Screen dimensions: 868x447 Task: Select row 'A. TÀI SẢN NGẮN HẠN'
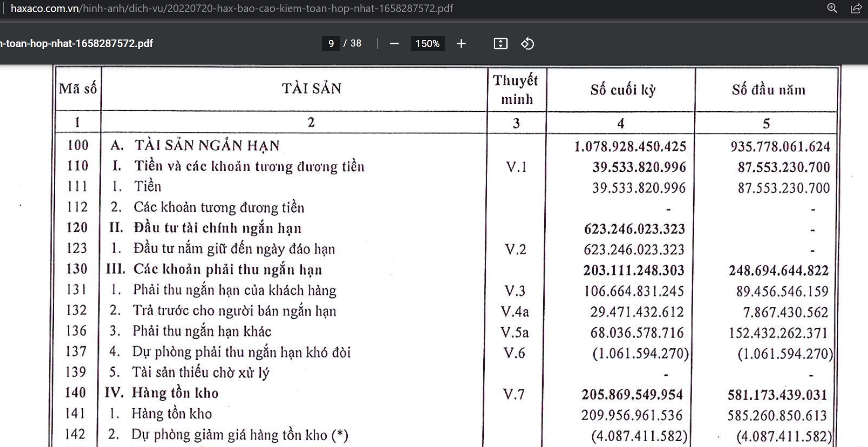(195, 145)
